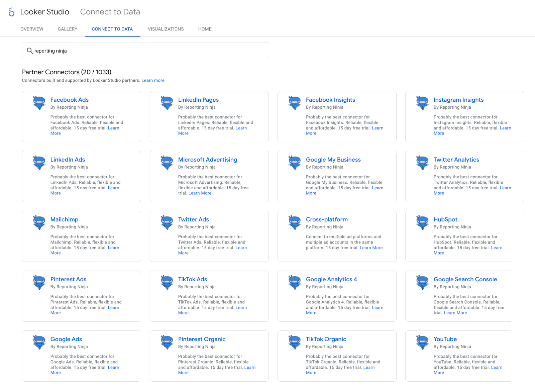Open the Pinterest Organic connector title
Viewport: 535px width, 392px height.
pos(202,339)
